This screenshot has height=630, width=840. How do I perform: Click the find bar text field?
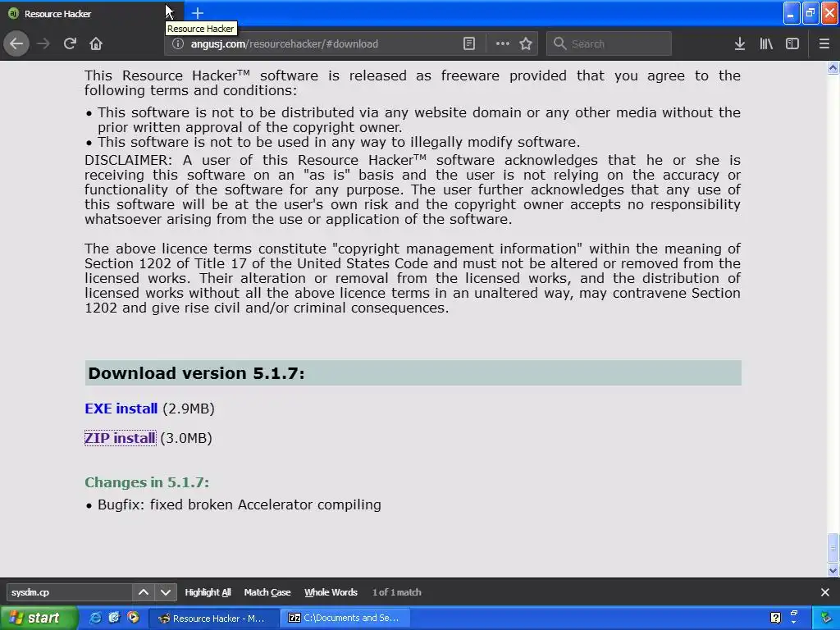coord(69,592)
